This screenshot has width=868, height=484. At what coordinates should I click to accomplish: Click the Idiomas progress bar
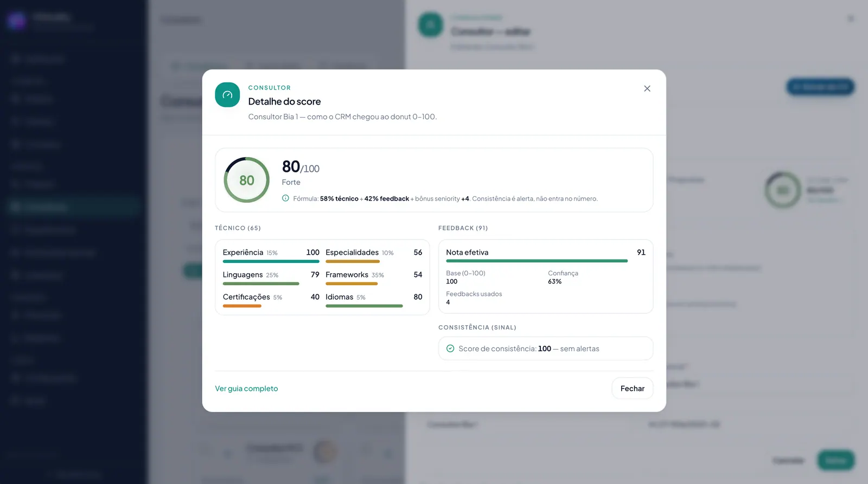(364, 306)
